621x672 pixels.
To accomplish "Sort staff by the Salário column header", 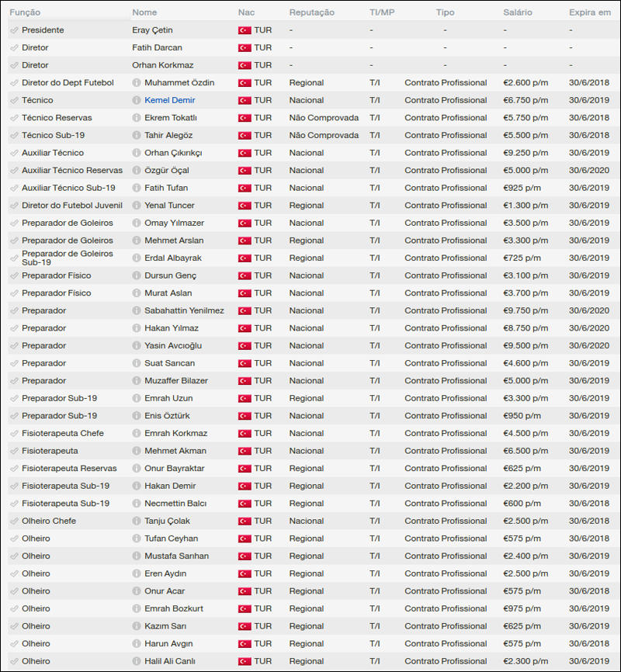I will 518,12.
